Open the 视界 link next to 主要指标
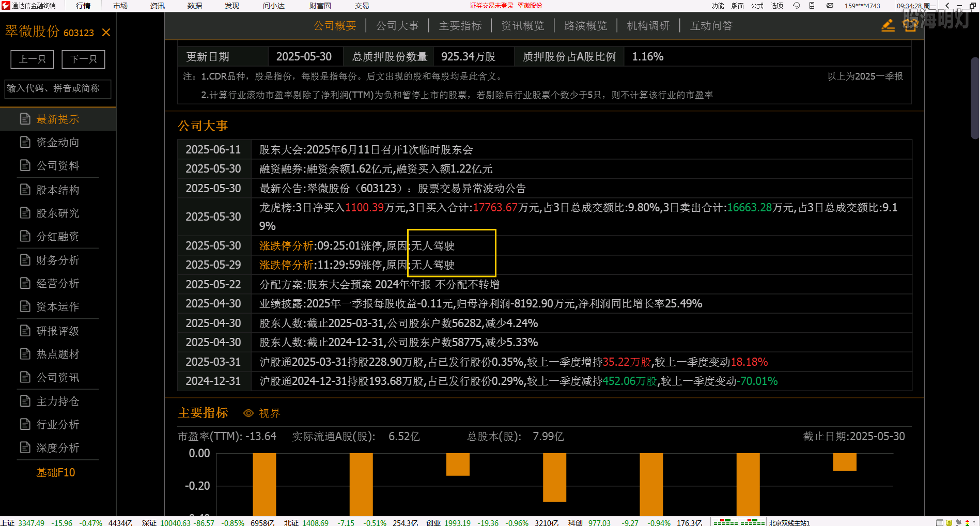980x526 pixels. [269, 413]
